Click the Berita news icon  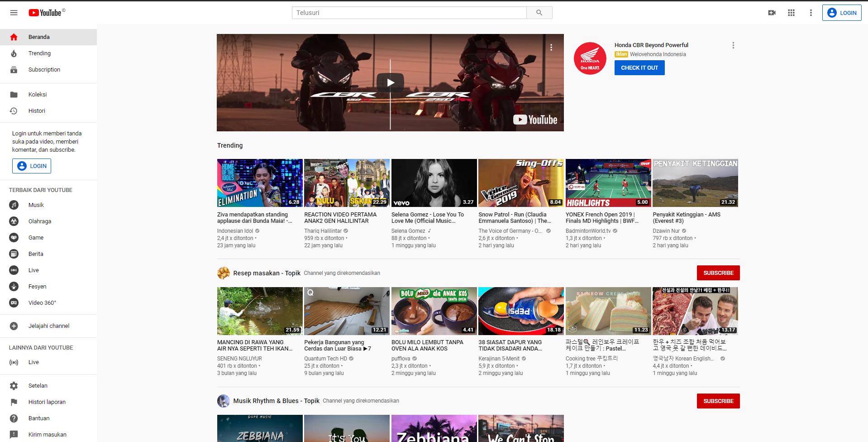14,254
